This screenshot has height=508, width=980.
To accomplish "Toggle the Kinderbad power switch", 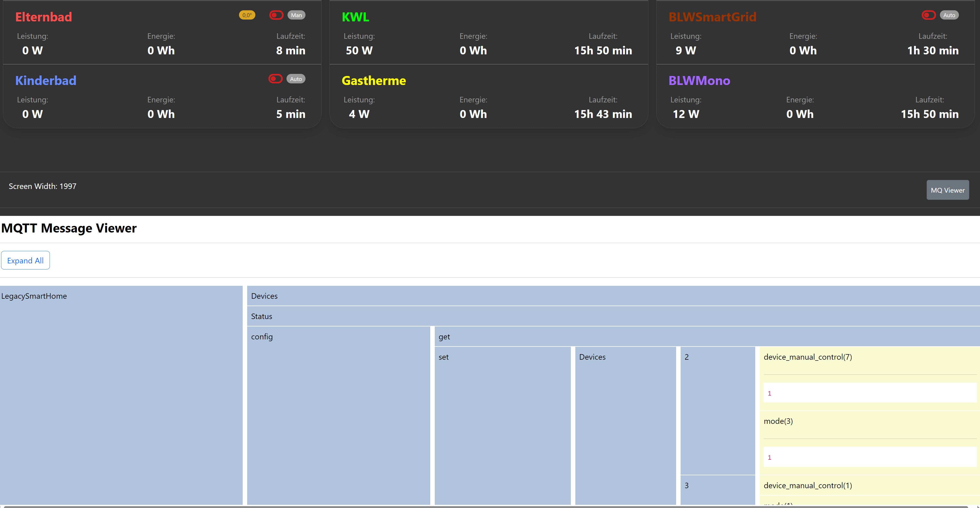I will [x=275, y=79].
